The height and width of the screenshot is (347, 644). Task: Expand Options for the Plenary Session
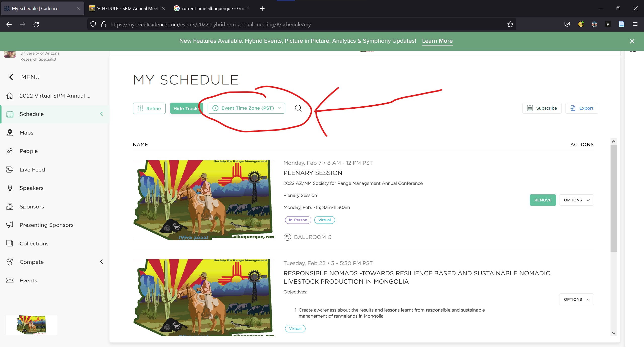[576, 200]
